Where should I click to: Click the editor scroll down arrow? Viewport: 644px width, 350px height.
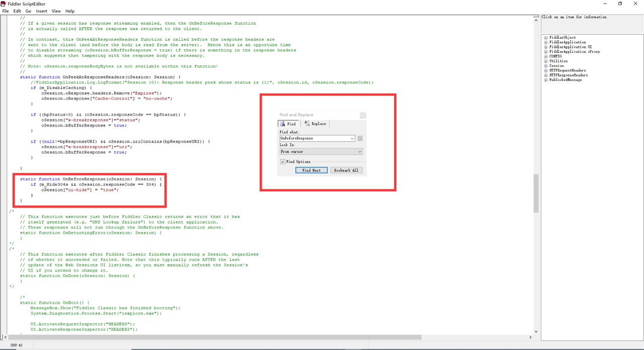(536, 331)
